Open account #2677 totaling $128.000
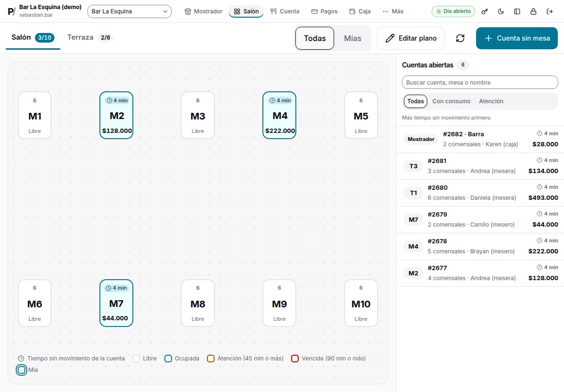The image size is (564, 392). coord(480,273)
